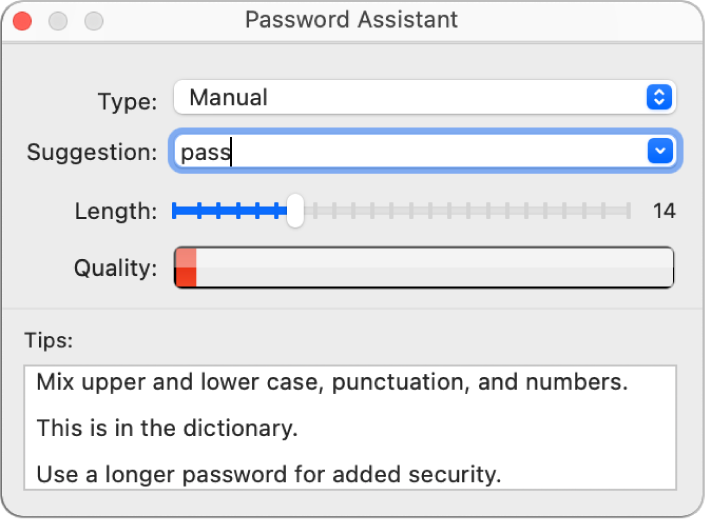Click the blue filled part of Length slider
Screen dimensions: 705x519
(230, 211)
